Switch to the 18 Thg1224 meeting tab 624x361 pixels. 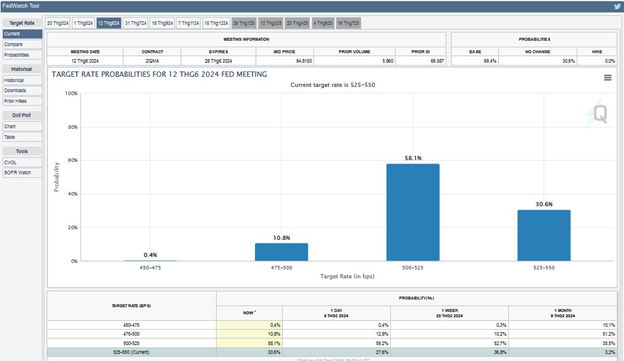(216, 23)
